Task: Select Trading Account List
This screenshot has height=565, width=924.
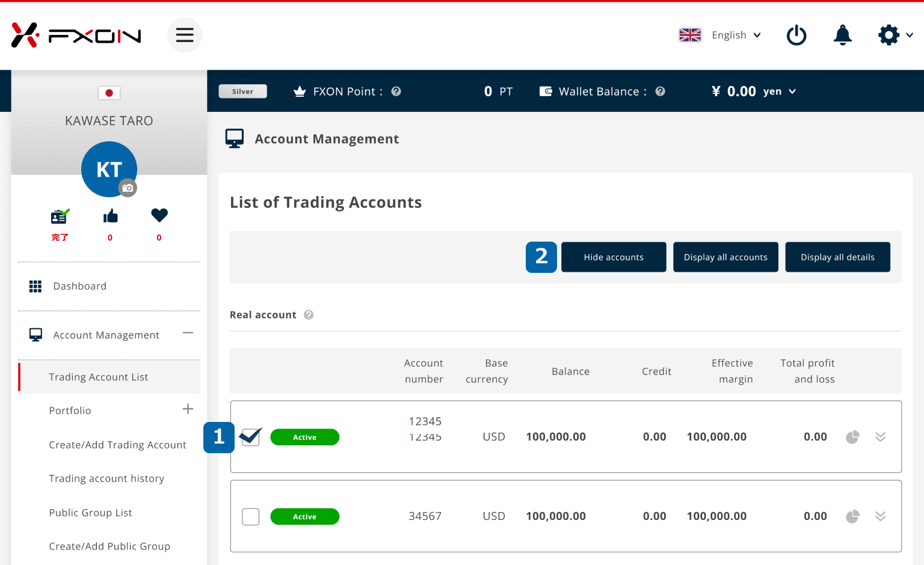Action: click(x=109, y=377)
